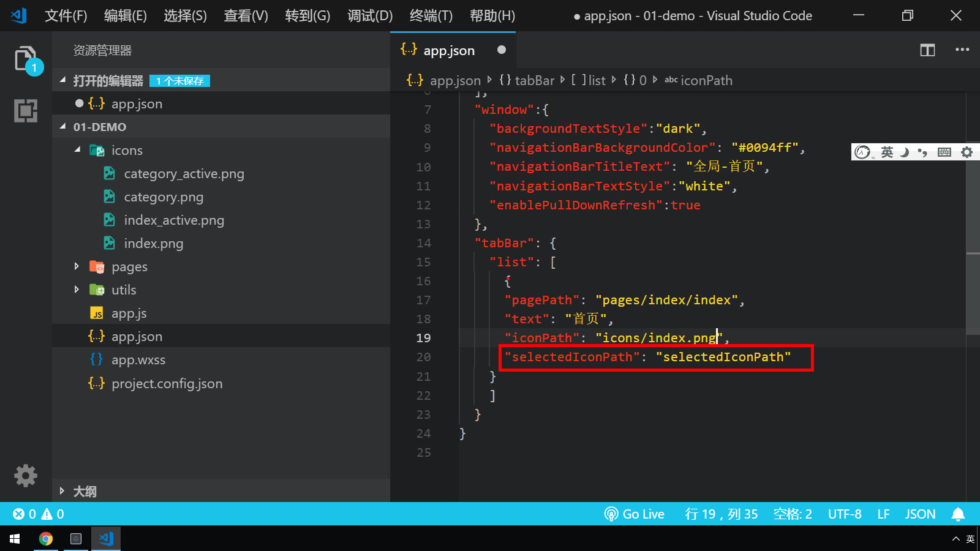Click the UTF-8 encoding button
This screenshot has height=551, width=980.
coord(844,514)
